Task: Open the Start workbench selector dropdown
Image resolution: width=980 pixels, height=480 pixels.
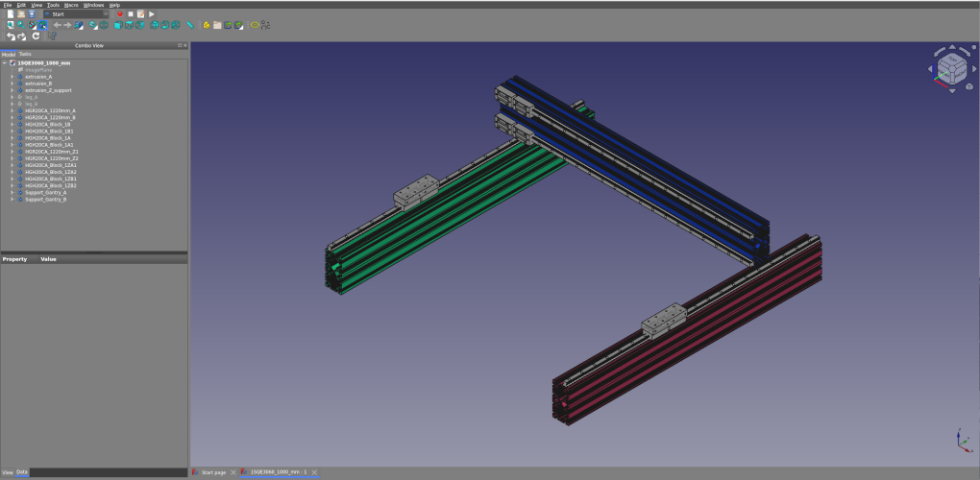Action: coord(76,13)
